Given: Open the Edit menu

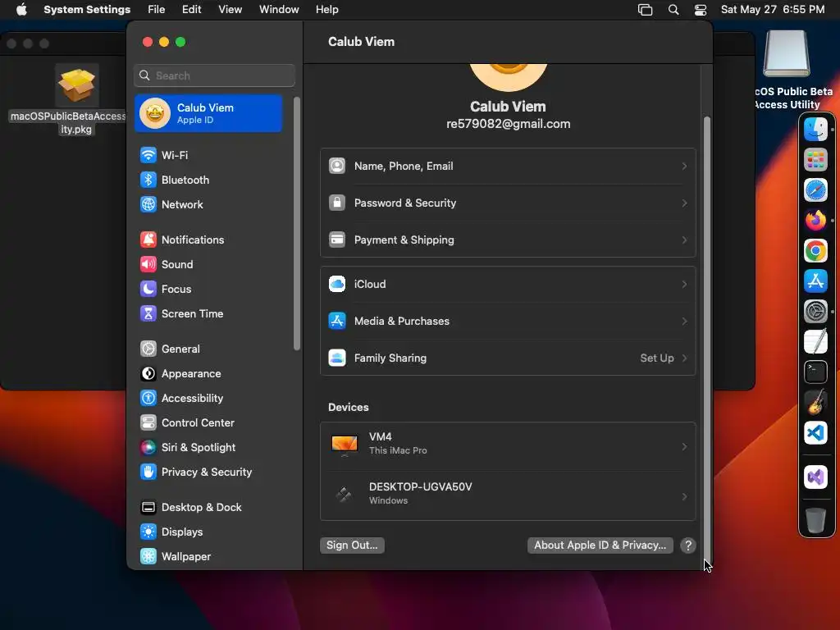Looking at the screenshot, I should (x=191, y=10).
